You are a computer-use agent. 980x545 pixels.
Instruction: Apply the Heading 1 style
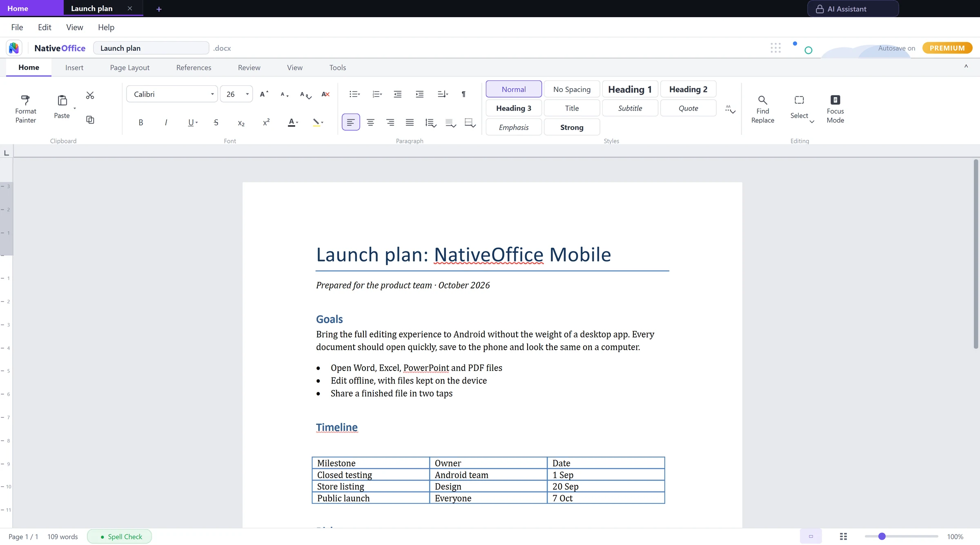click(x=630, y=89)
